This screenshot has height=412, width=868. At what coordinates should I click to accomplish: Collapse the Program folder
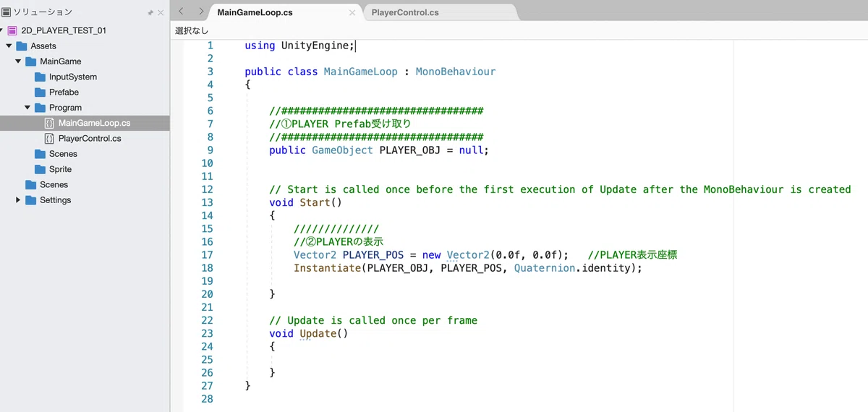(27, 108)
